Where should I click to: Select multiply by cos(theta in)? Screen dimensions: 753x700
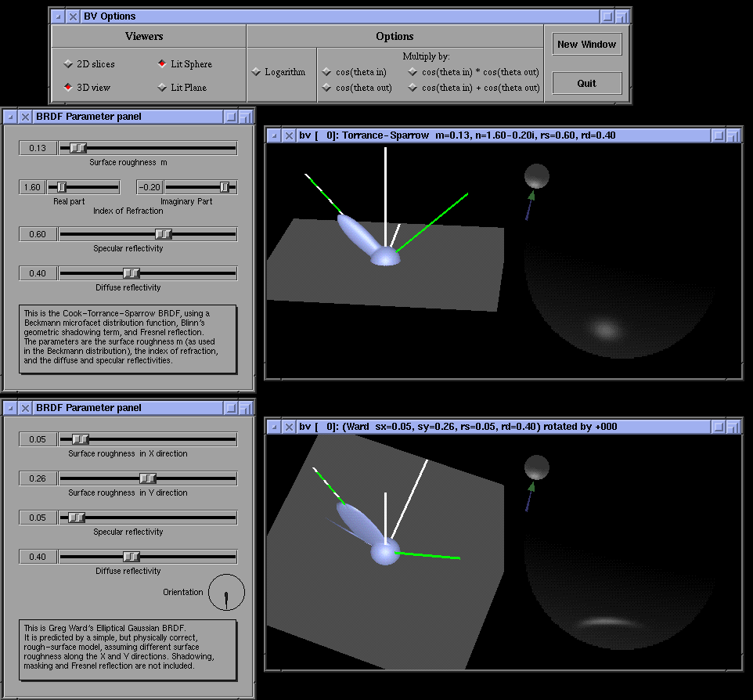[327, 72]
